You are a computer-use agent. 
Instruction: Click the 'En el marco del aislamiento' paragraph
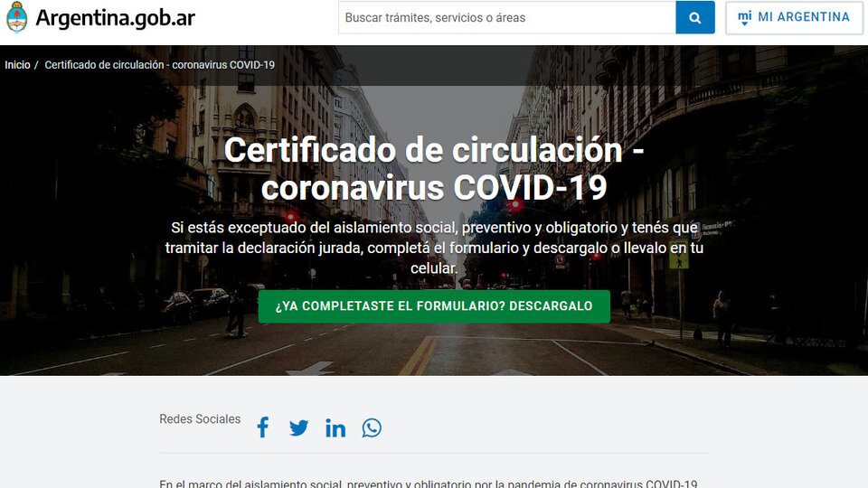[429, 483]
